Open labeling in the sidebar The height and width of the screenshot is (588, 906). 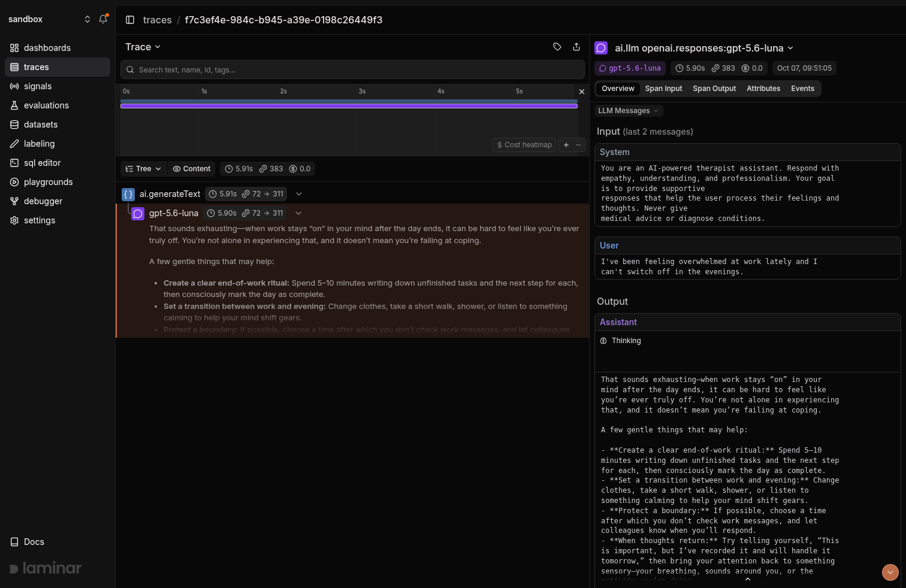coord(58,144)
